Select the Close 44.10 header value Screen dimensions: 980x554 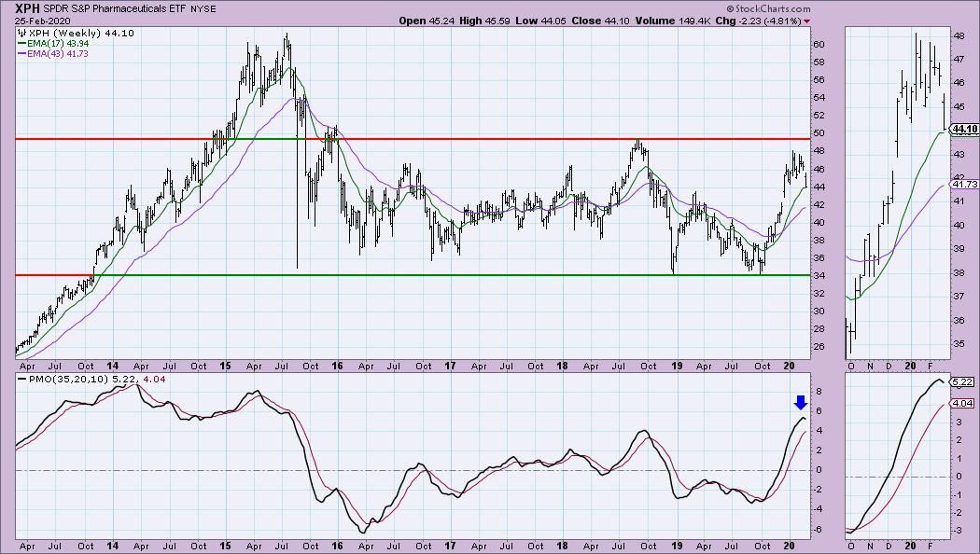pyautogui.click(x=601, y=21)
